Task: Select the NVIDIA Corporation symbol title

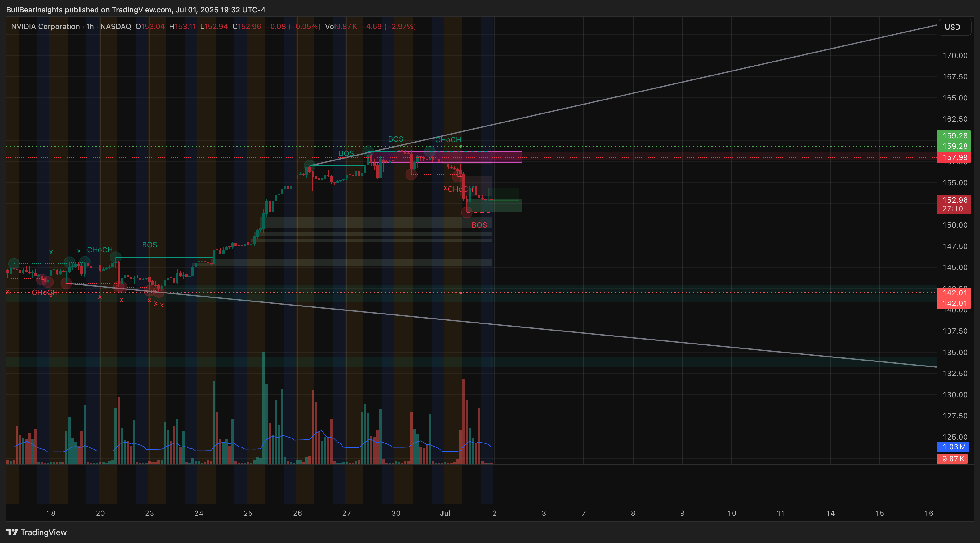Action: [x=45, y=26]
